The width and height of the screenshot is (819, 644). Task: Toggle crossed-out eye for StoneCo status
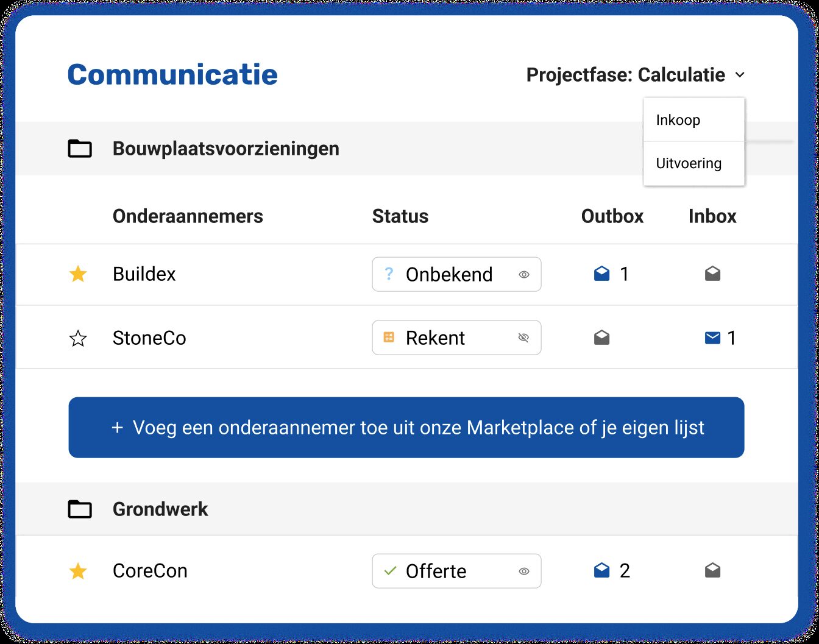[x=524, y=338]
